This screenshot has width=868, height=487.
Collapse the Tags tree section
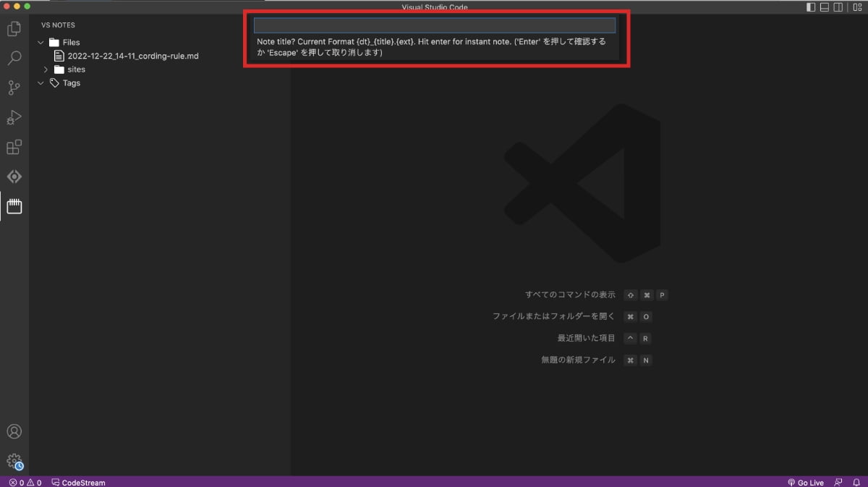(x=41, y=83)
